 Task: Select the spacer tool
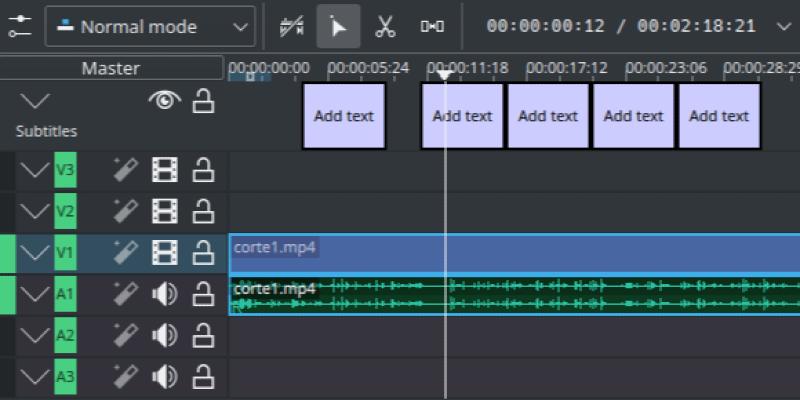(432, 27)
